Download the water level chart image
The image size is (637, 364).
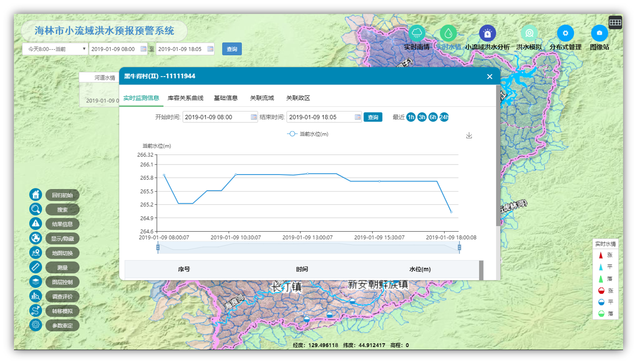[469, 136]
